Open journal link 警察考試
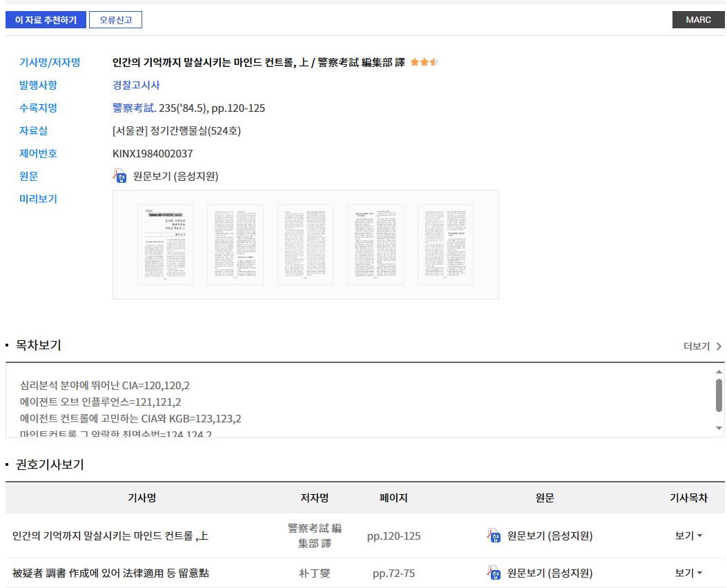 [x=133, y=108]
